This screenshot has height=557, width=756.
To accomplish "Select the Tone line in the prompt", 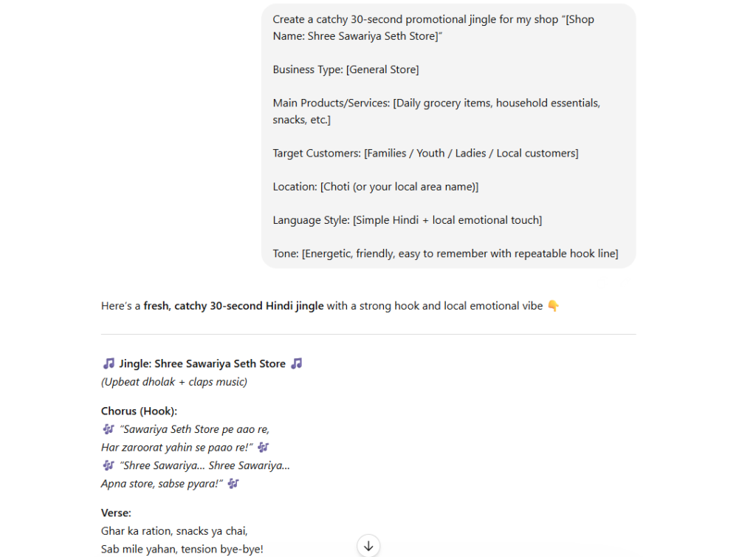I will [x=444, y=253].
